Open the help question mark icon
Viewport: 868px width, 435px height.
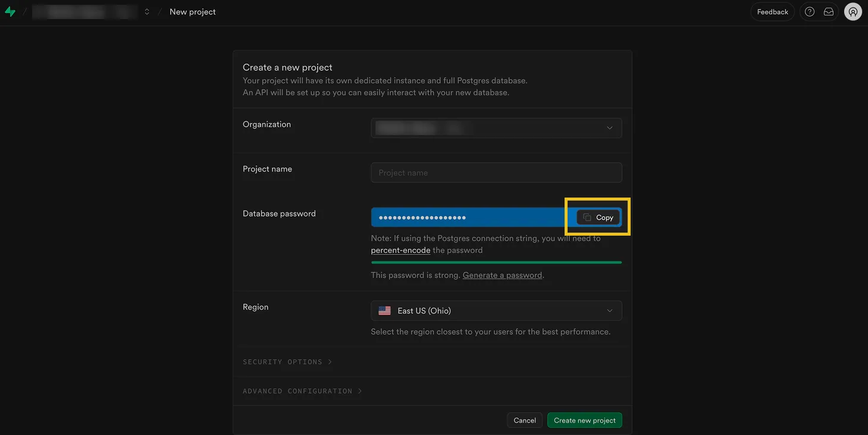point(810,11)
